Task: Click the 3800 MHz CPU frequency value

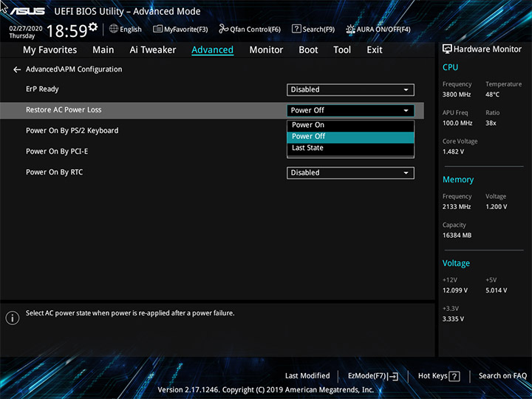Action: (457, 95)
